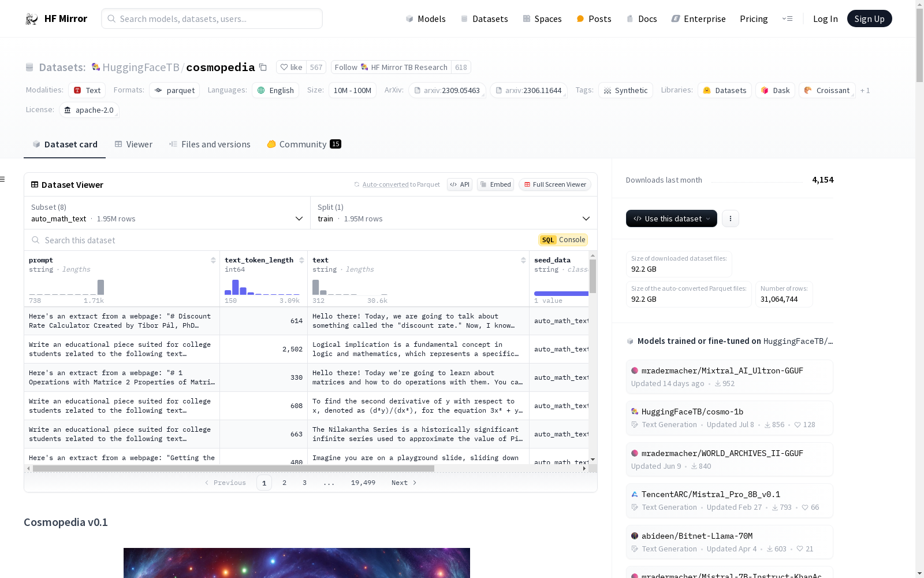Go to page 3 of dataset

click(x=304, y=483)
